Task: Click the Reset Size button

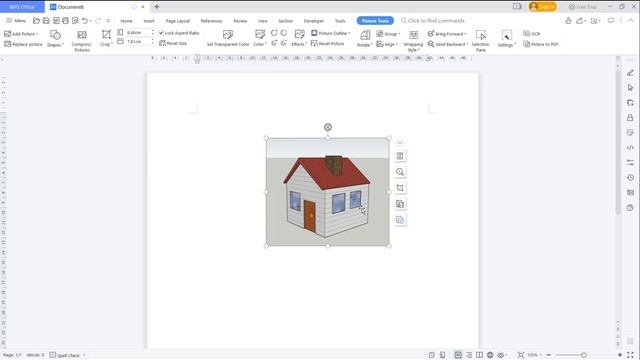Action: [173, 43]
